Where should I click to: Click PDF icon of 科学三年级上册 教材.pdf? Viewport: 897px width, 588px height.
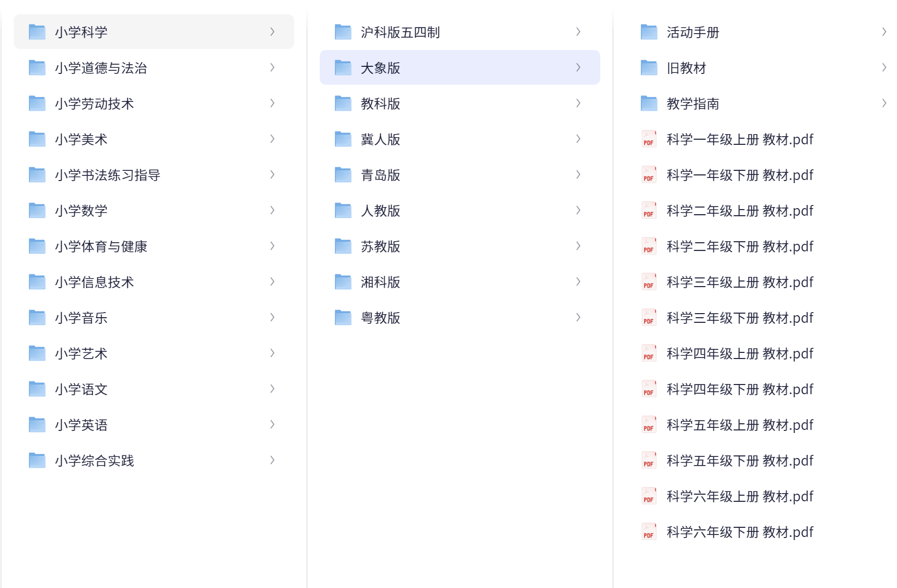(649, 282)
